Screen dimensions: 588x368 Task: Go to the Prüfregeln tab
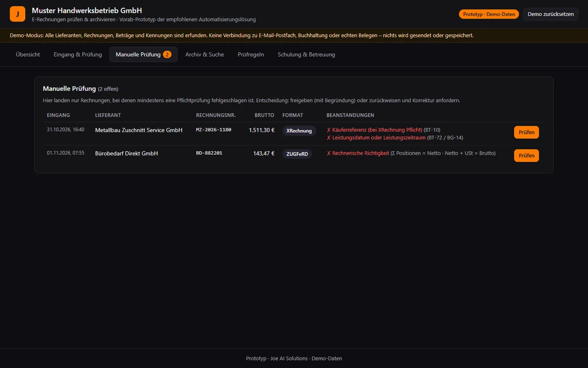[251, 54]
